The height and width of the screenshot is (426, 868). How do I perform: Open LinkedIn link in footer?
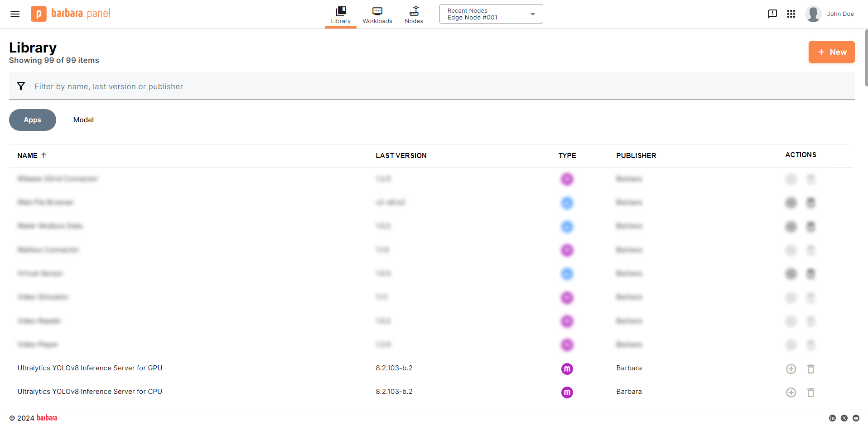832,418
